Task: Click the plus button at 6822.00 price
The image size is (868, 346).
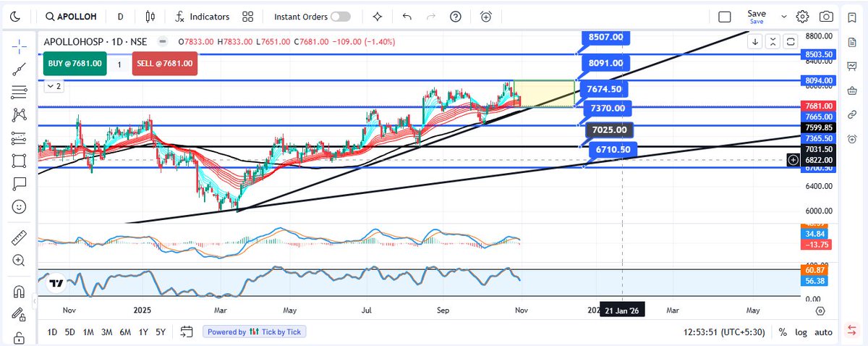Action: coord(793,159)
